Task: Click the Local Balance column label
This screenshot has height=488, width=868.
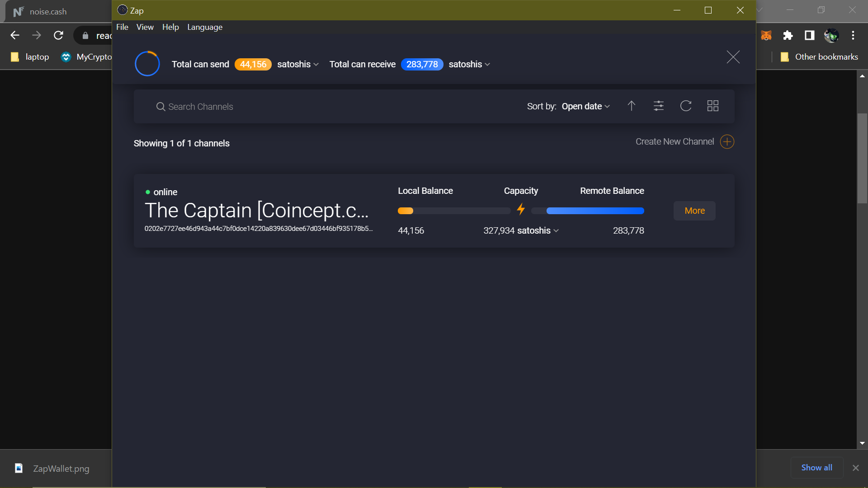Action: click(425, 191)
